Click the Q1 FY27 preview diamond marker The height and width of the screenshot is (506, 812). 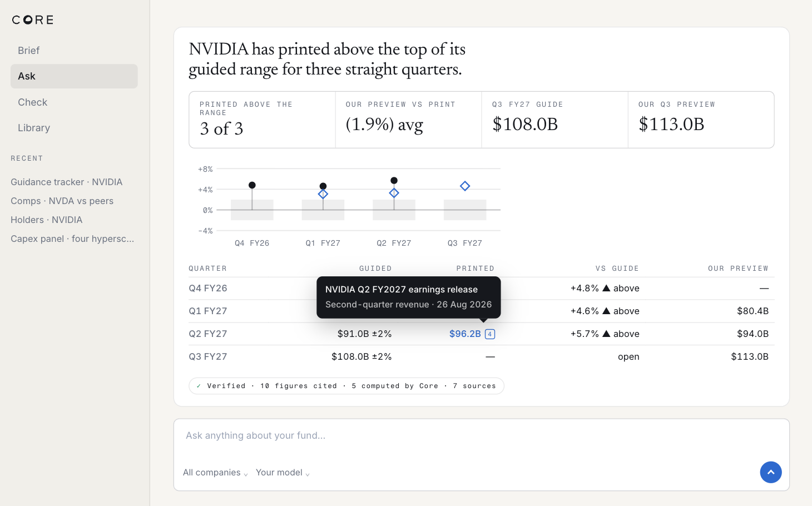(x=323, y=194)
